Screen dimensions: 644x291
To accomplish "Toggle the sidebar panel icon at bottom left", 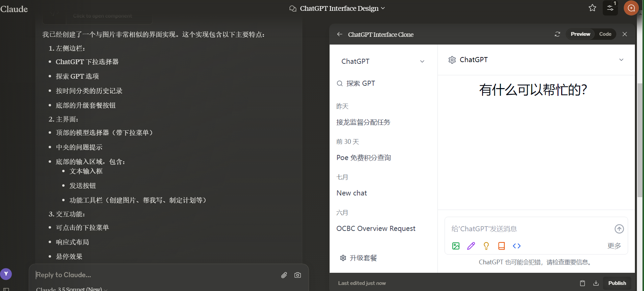I will pyautogui.click(x=6, y=289).
